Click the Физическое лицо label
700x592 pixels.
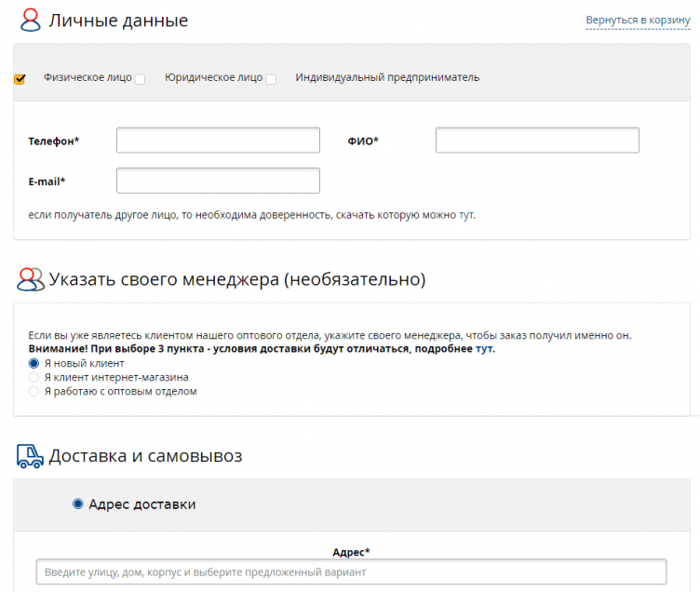point(87,77)
